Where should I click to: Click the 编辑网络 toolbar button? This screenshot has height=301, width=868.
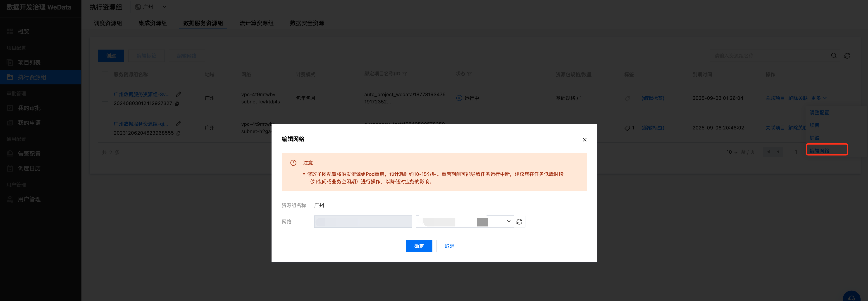(x=187, y=56)
